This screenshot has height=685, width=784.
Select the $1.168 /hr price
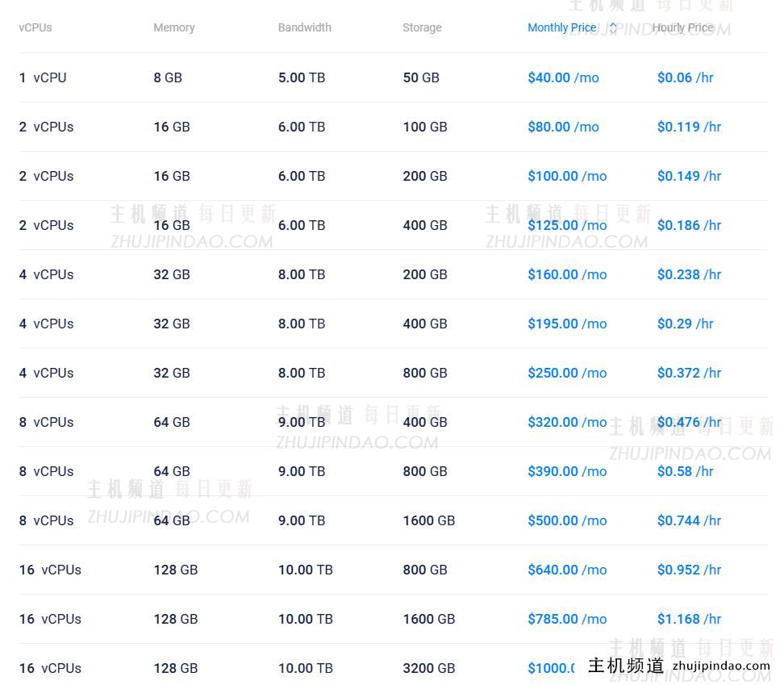click(x=689, y=620)
